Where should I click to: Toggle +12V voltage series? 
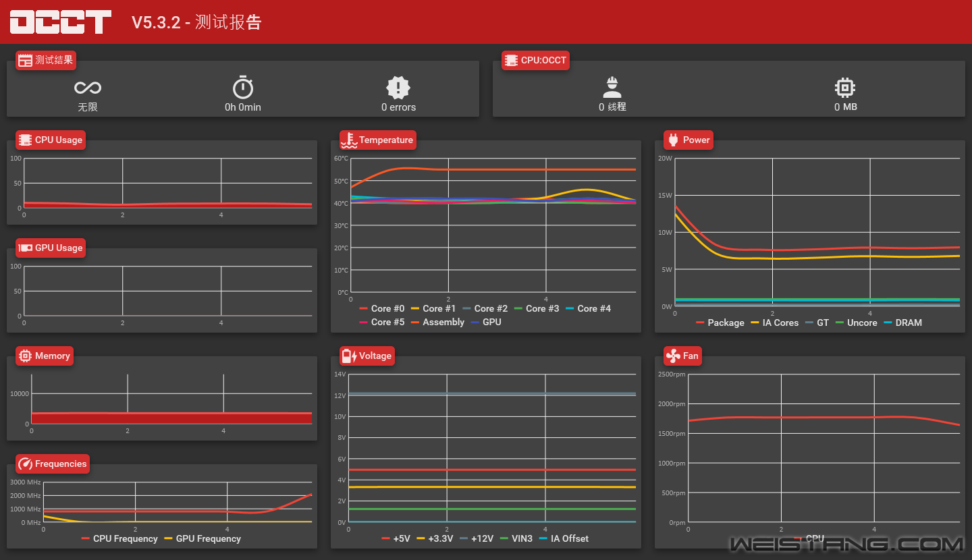(476, 538)
